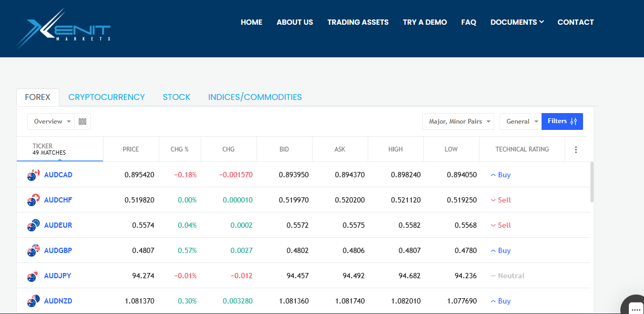644x314 pixels.
Task: Click the AUDGBP flag pair icon
Action: click(x=34, y=251)
